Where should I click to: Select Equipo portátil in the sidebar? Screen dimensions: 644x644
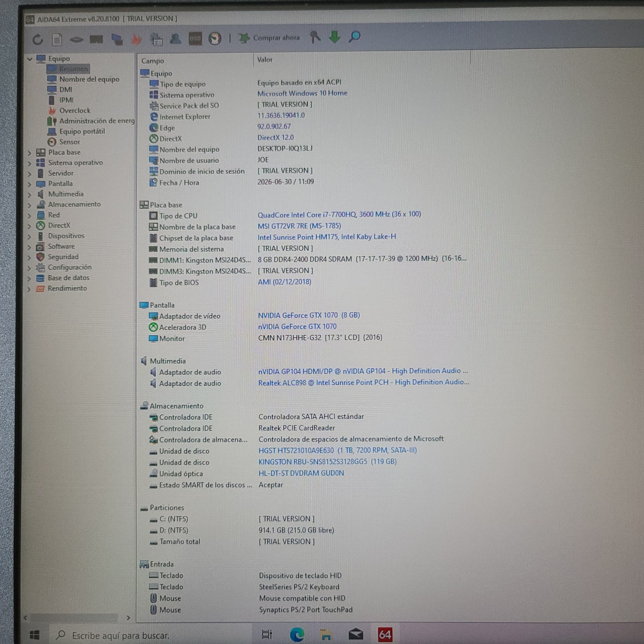[82, 131]
